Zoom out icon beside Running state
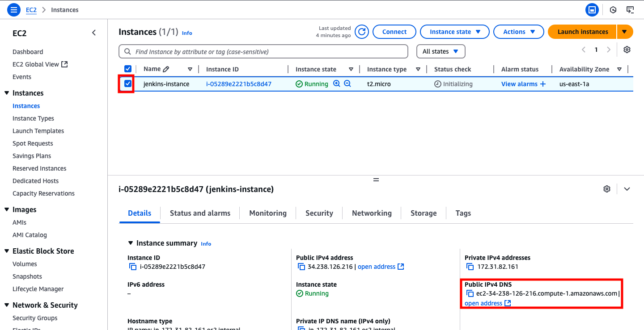This screenshot has height=330, width=644. tap(347, 84)
